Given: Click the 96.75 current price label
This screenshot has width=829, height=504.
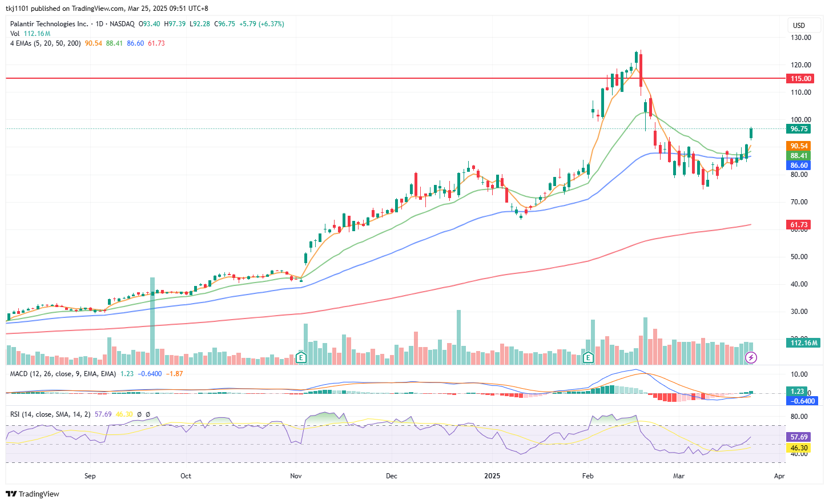Looking at the screenshot, I should pos(799,129).
